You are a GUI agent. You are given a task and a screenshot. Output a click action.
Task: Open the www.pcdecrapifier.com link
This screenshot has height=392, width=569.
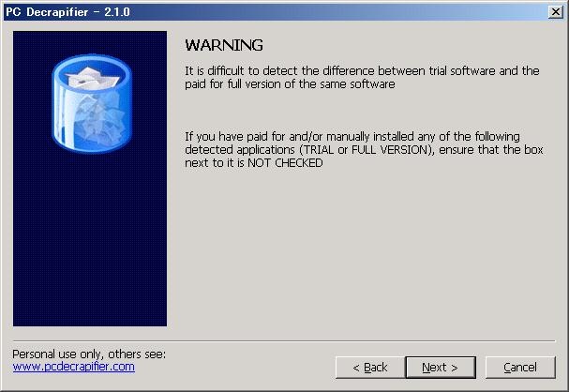coord(74,367)
